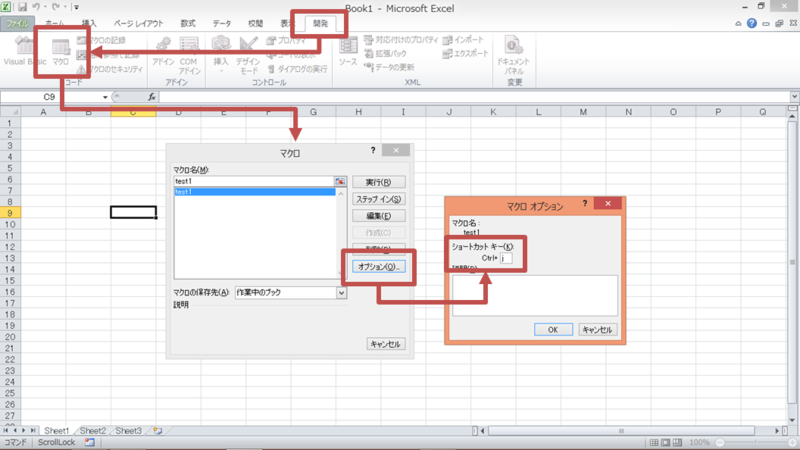
Task: Click the zoom out minus button
Action: [720, 442]
